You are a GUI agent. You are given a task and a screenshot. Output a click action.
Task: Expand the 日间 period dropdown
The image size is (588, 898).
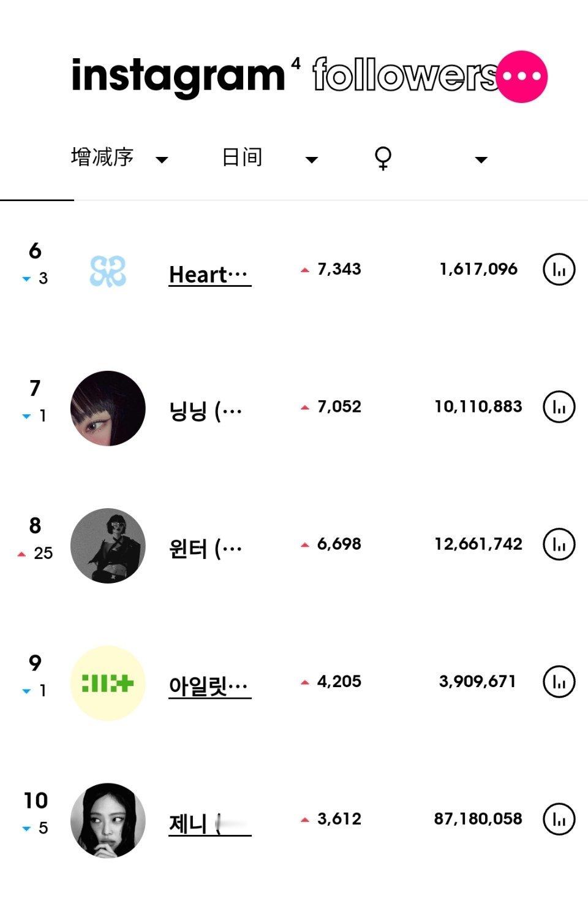click(x=269, y=158)
